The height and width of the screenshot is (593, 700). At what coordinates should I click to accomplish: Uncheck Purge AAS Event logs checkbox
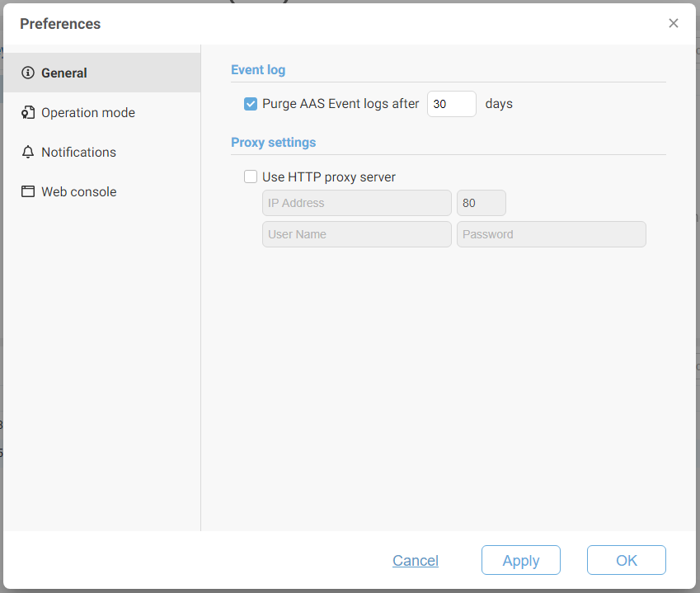[251, 104]
